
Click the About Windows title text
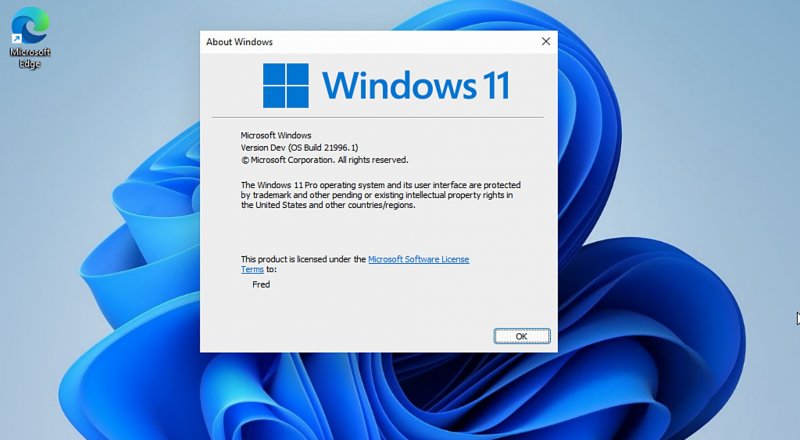coord(239,42)
